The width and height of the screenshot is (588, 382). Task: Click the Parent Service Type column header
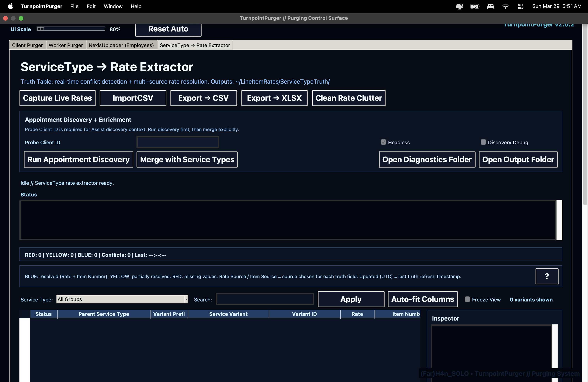[104, 314]
